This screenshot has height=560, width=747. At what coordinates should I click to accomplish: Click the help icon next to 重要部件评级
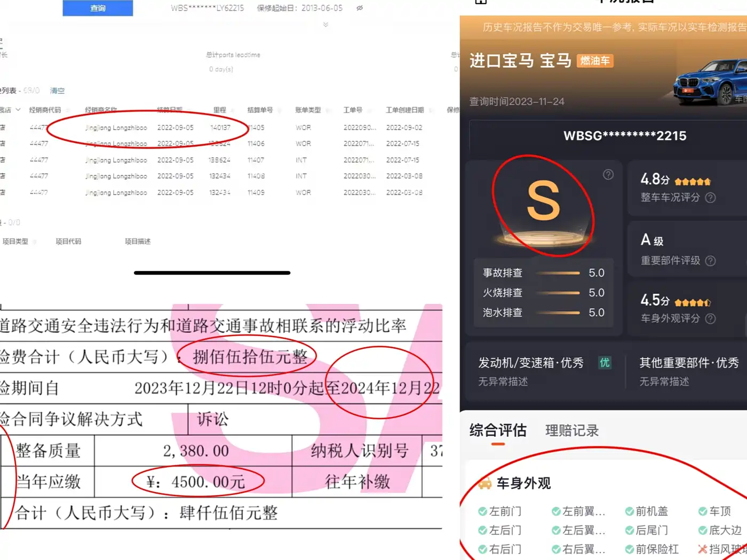(x=710, y=261)
